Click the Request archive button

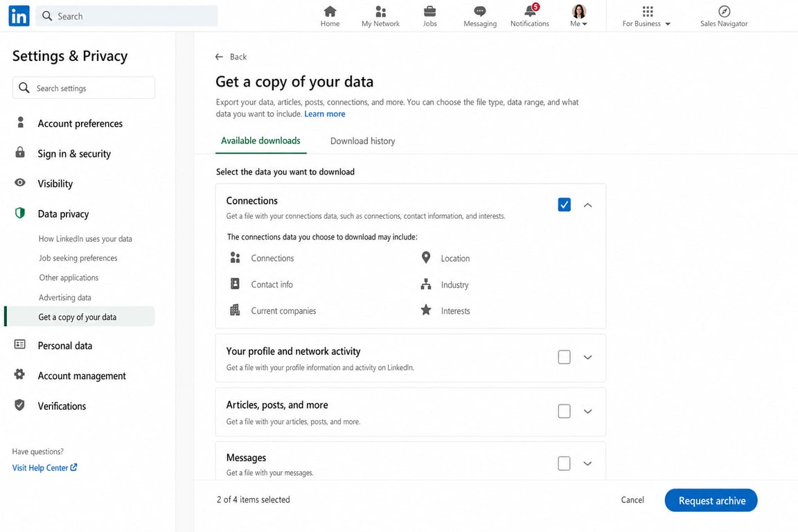tap(711, 500)
